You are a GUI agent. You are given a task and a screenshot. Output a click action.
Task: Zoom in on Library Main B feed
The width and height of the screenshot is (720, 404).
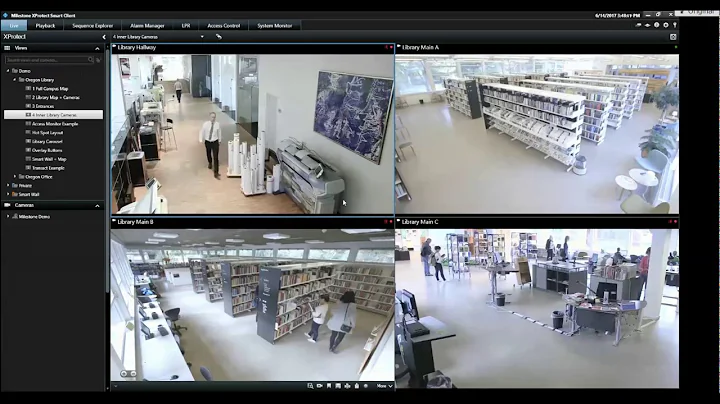point(124,374)
